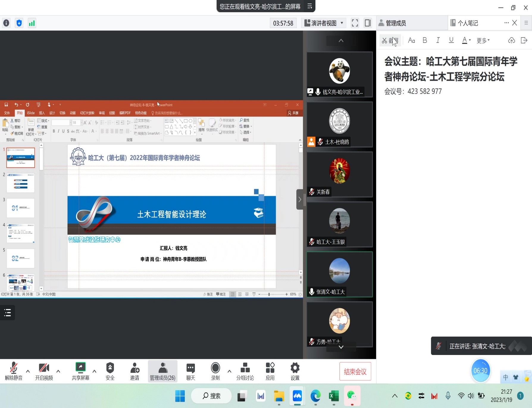
Task: Expand the presenter view dropdown
Action: pyautogui.click(x=342, y=23)
